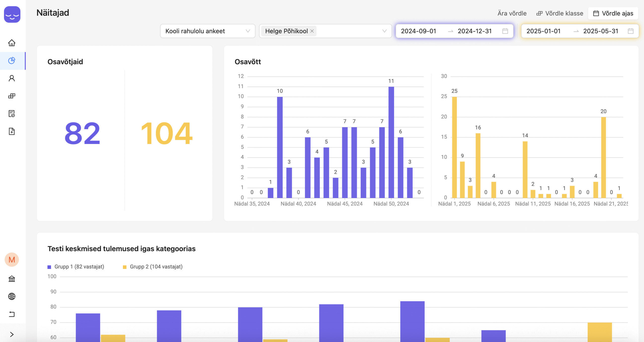644x342 pixels.
Task: Expand sidebar with the chevron arrow
Action: tap(12, 334)
